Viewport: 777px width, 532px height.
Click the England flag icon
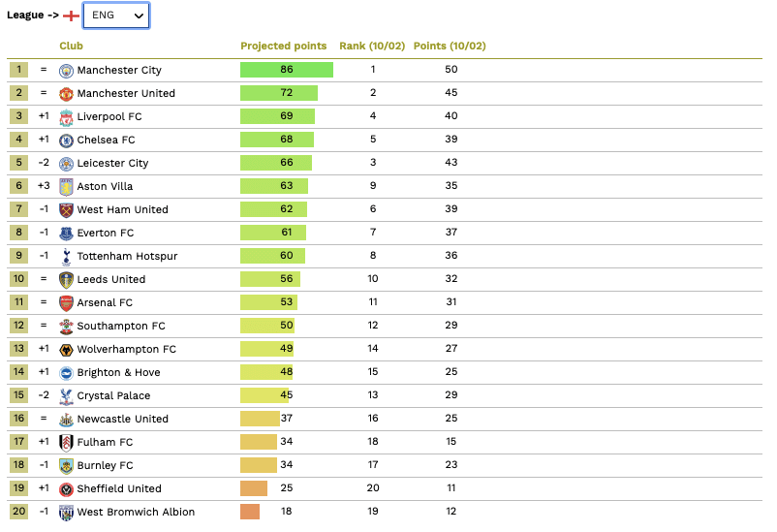click(71, 16)
